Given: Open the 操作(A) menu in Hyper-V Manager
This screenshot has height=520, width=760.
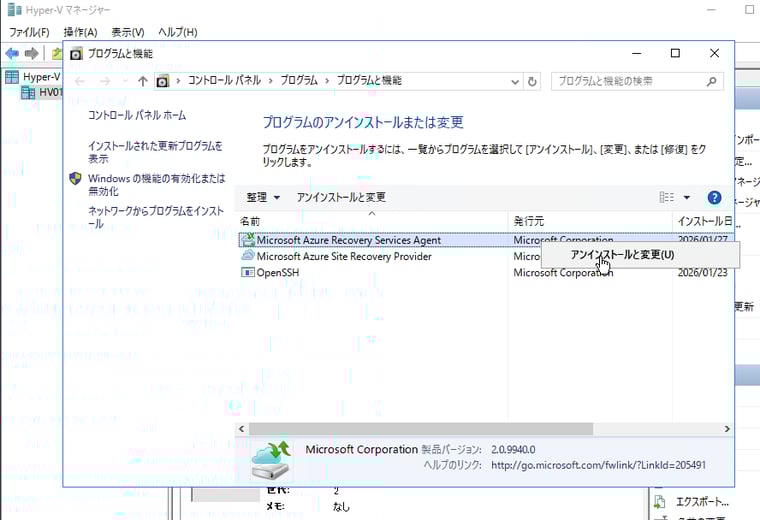Looking at the screenshot, I should click(80, 32).
